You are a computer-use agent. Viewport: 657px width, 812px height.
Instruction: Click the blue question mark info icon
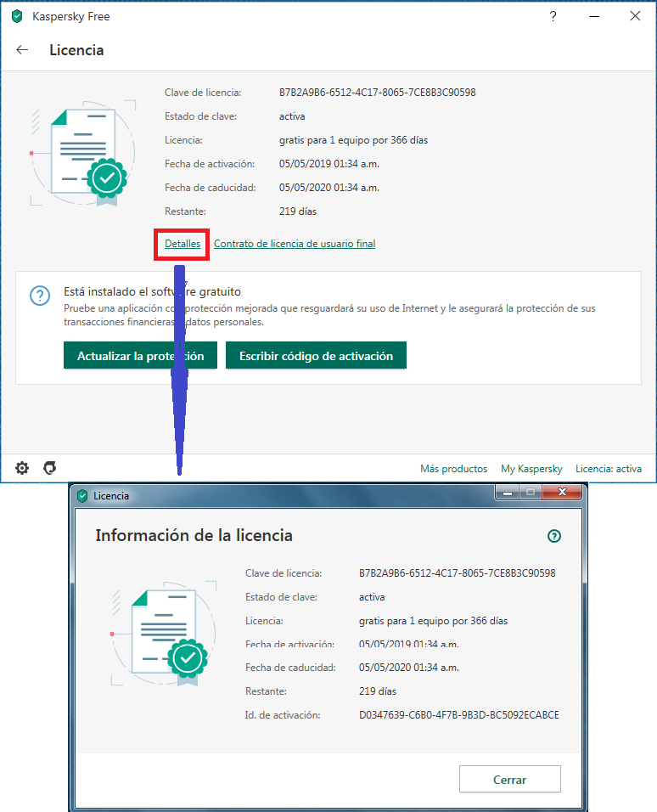click(40, 296)
